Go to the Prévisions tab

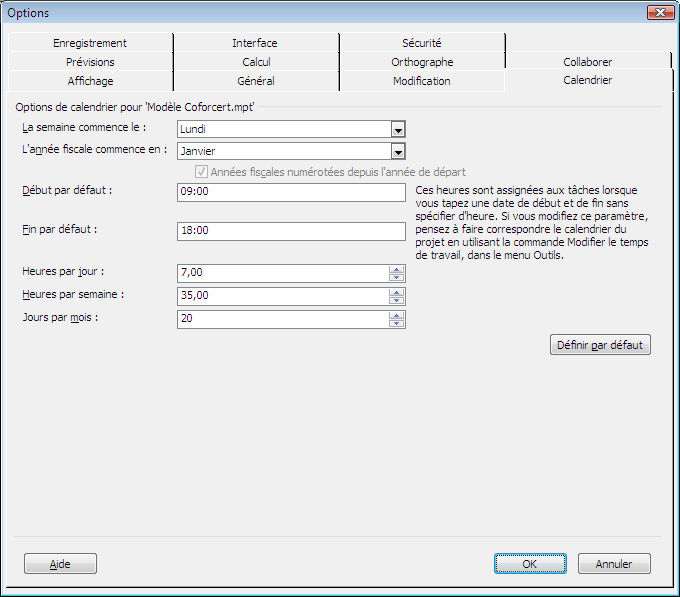(x=90, y=62)
